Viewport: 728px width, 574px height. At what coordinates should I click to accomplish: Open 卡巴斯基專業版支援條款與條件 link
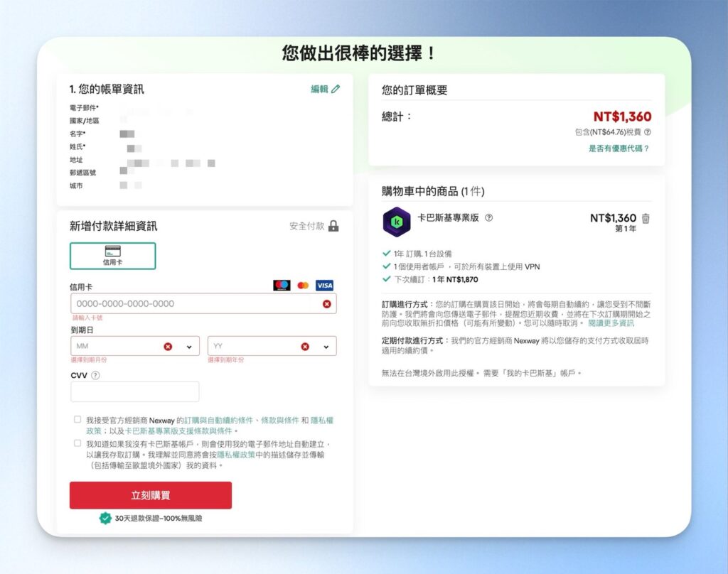(x=178, y=431)
